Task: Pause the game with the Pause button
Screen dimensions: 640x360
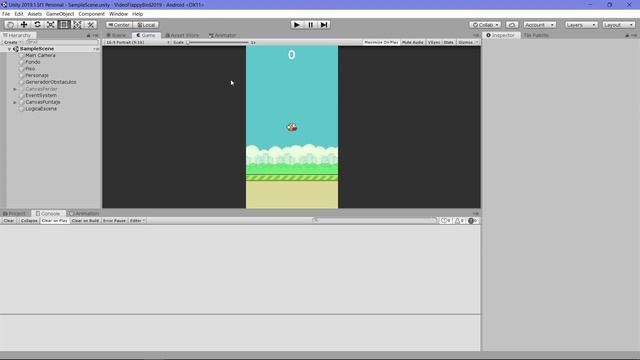Action: pos(310,25)
